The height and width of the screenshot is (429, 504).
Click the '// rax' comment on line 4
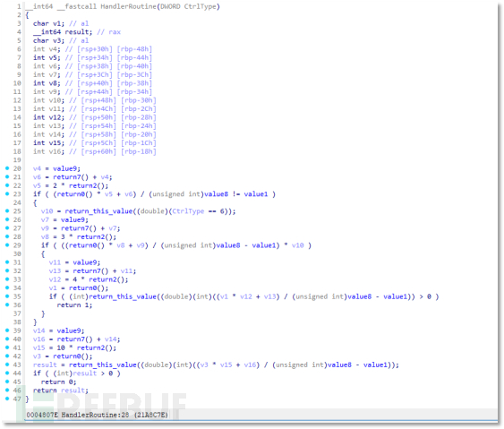click(x=108, y=32)
